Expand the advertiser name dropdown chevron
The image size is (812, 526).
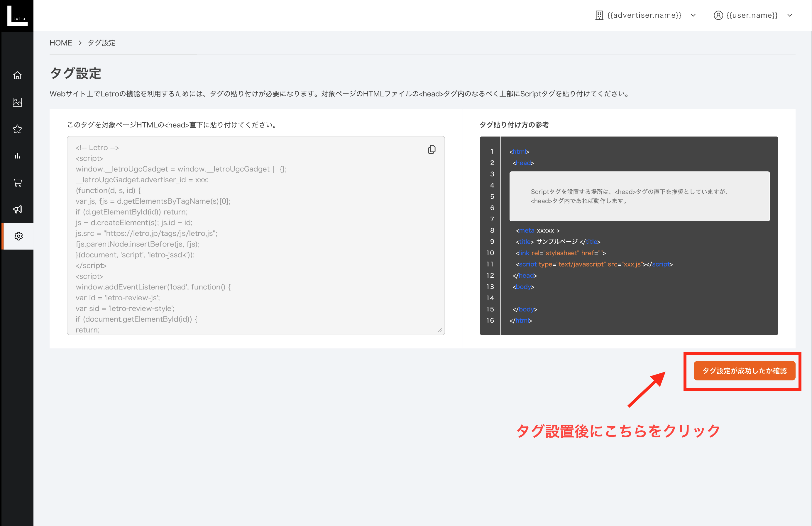pos(693,15)
